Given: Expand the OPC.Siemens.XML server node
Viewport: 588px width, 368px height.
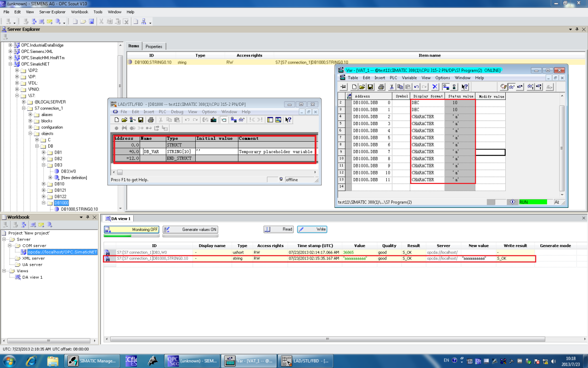Looking at the screenshot, I should (x=11, y=52).
